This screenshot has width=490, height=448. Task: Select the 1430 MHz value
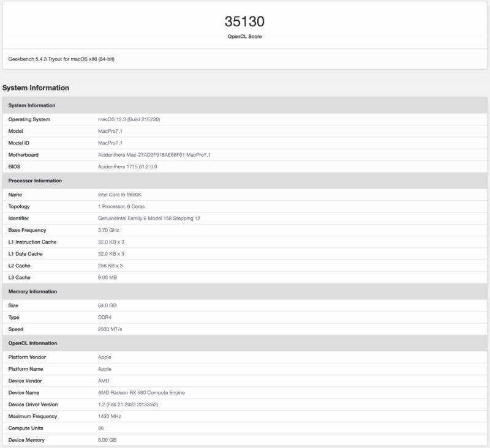coord(110,416)
